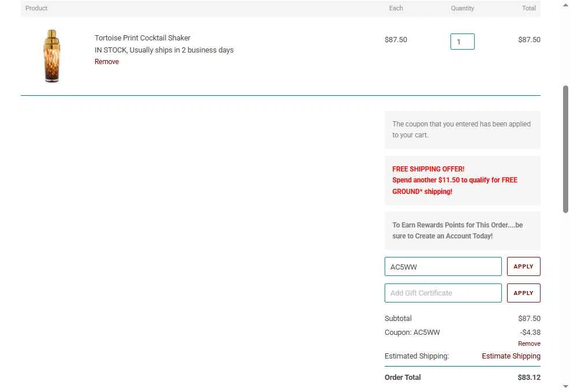The width and height of the screenshot is (570, 392).
Task: Select the Order Total $83.12 amount
Action: tap(529, 378)
